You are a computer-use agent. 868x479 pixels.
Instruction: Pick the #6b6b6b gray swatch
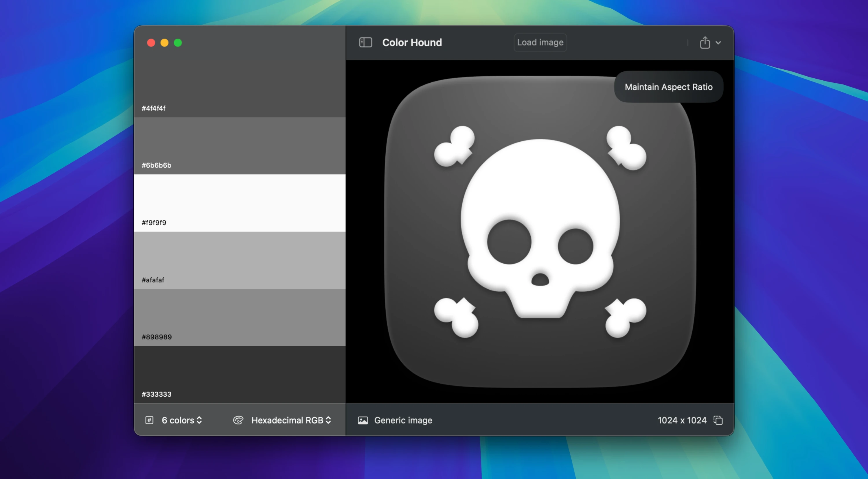[x=240, y=146]
